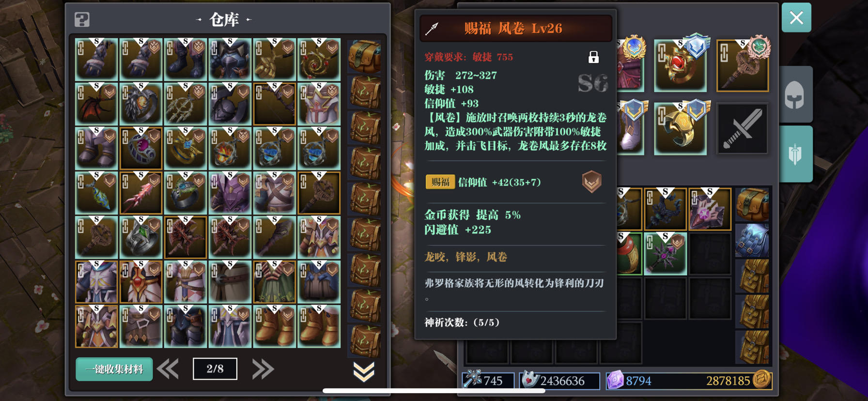Open the helmet equipment tab
The width and height of the screenshot is (868, 401).
coord(795,94)
